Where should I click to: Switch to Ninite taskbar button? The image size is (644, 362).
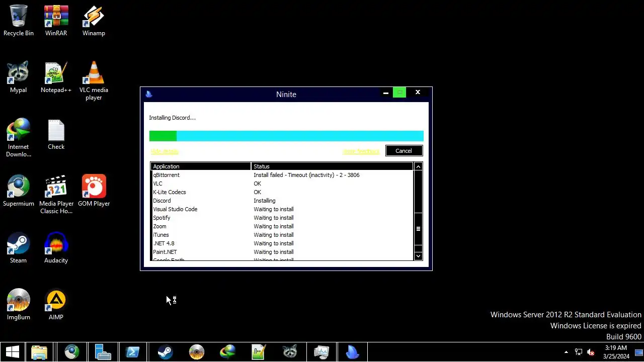tap(353, 352)
